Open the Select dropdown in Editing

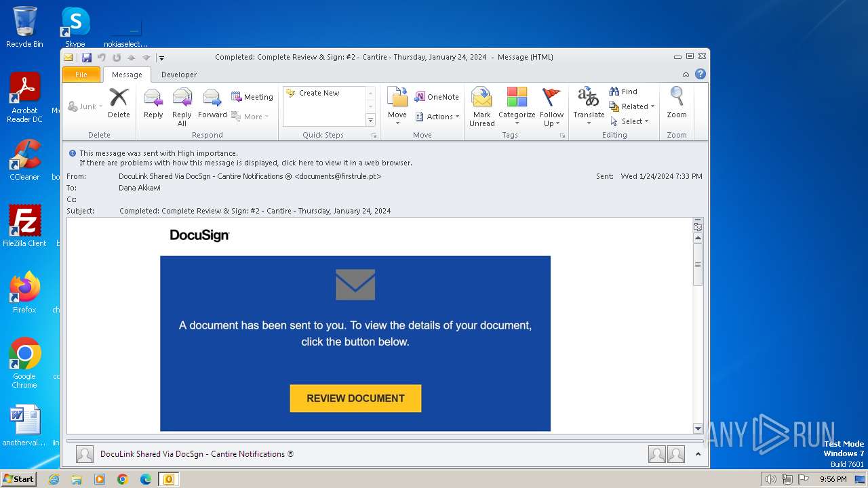click(629, 121)
